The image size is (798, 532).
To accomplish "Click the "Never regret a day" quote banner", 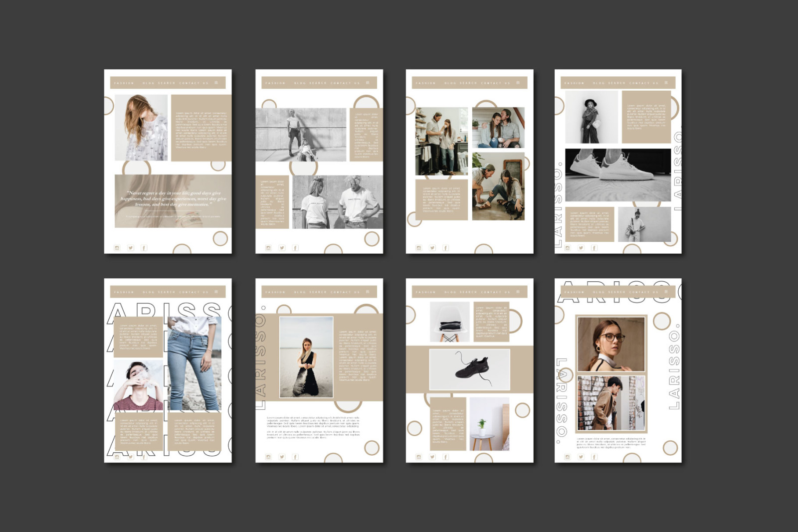I will tap(173, 201).
